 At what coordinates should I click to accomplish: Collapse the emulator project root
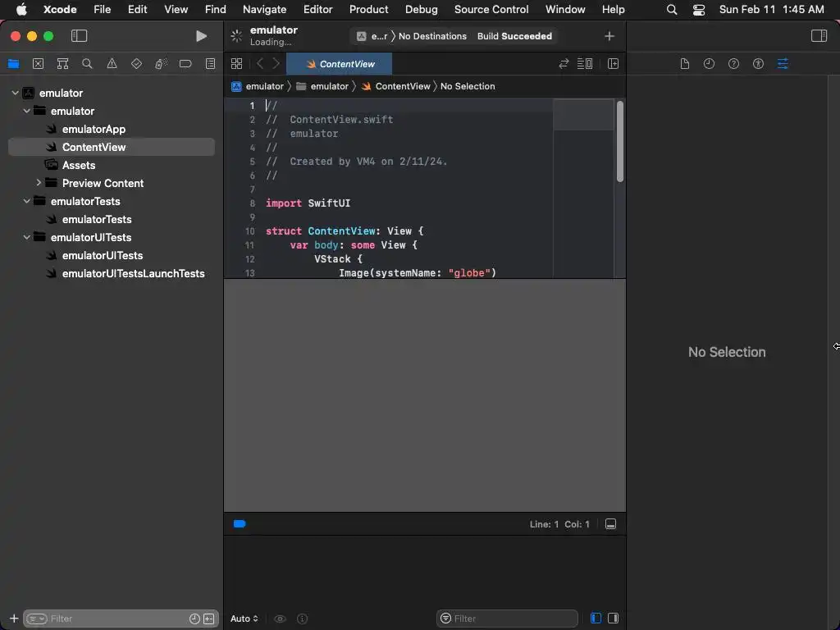(x=15, y=93)
